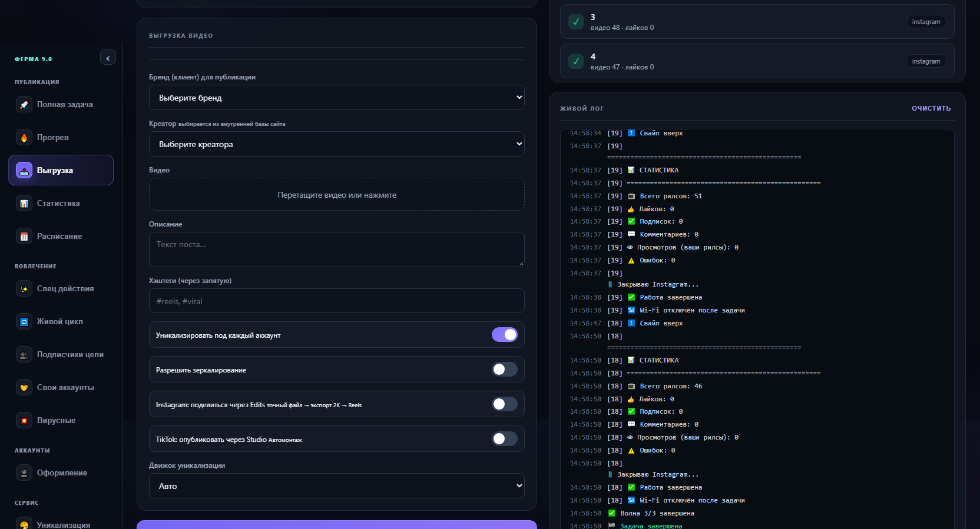980x529 pixels.
Task: Click the ФЕРМА 9.0 logo text
Action: pos(34,59)
